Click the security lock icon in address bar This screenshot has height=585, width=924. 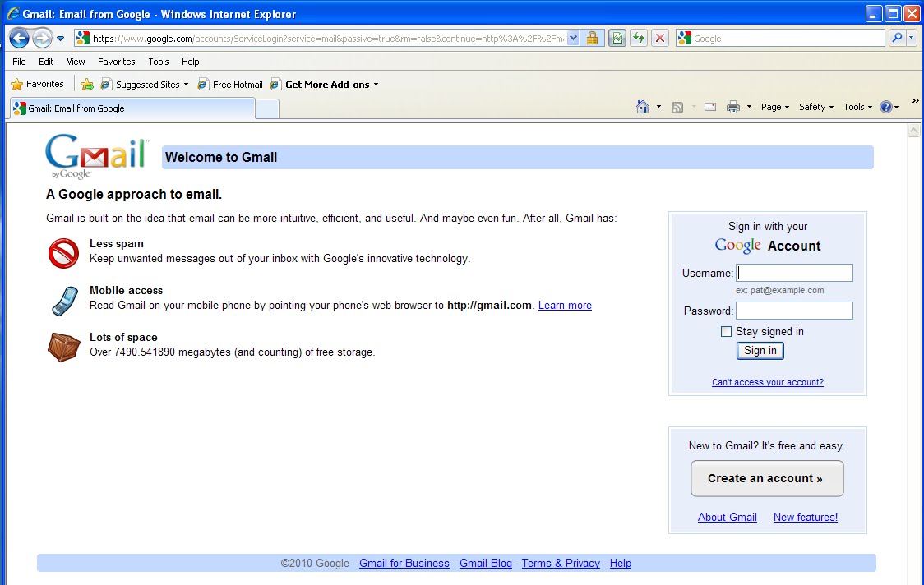click(x=592, y=39)
